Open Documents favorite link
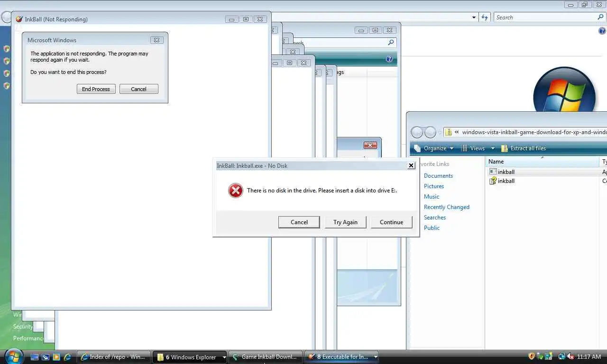 click(438, 176)
